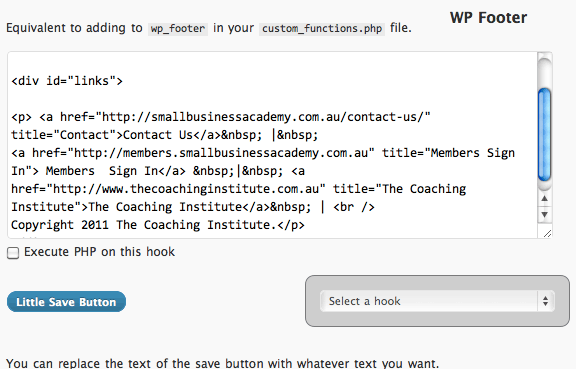Enable the Execute PHP on this hook checkbox

click(13, 253)
